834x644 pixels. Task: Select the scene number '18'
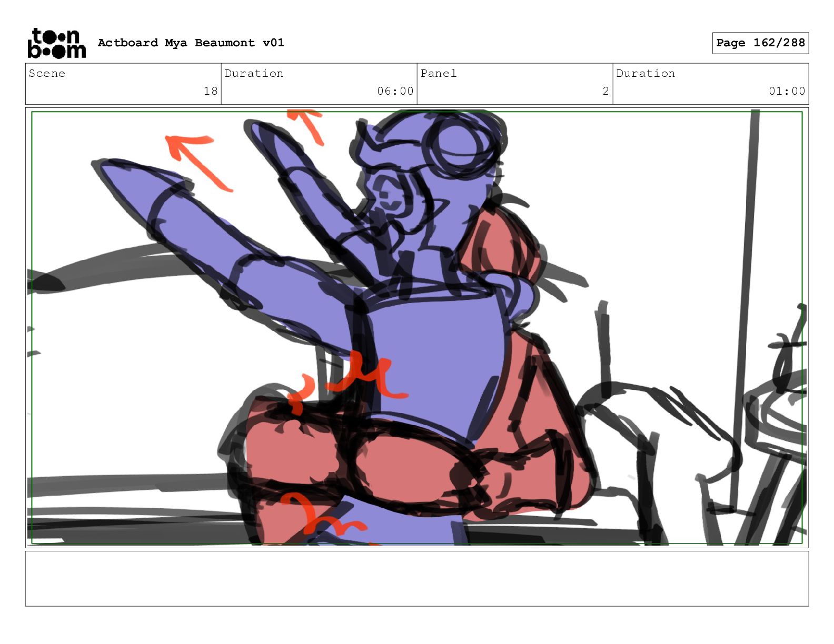211,91
